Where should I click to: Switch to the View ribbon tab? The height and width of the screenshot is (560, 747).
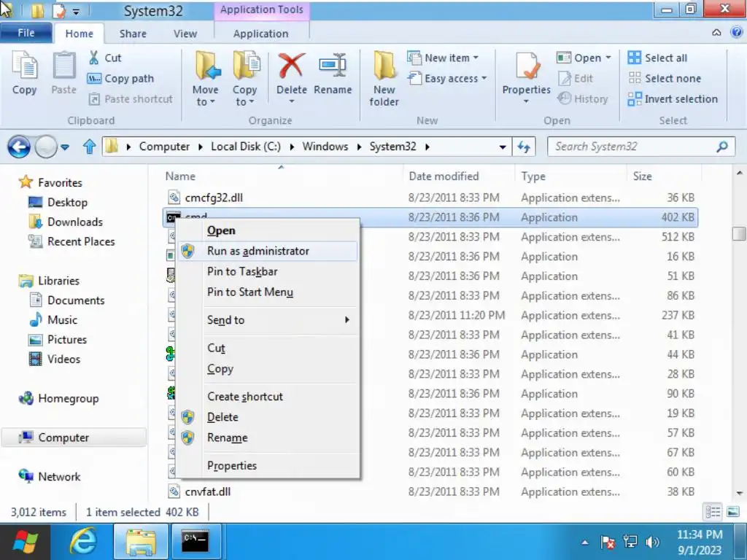coord(185,34)
